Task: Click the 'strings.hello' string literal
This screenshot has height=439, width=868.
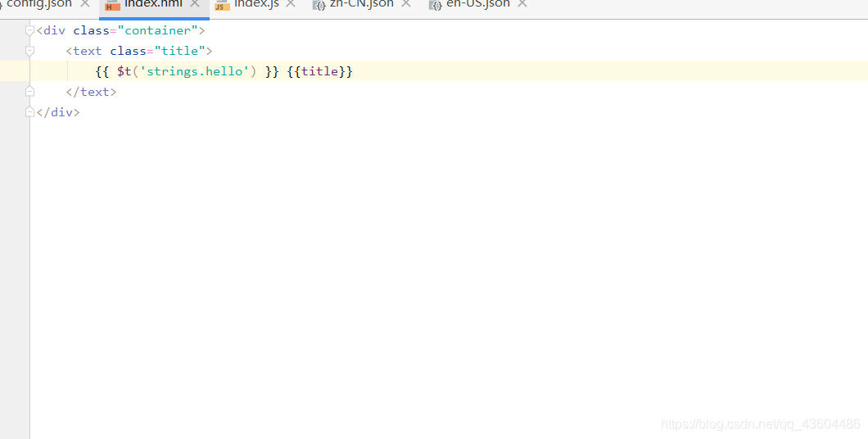Action: tap(194, 71)
